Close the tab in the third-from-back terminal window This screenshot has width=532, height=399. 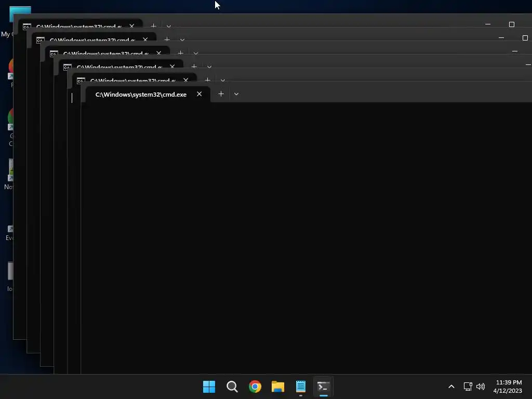coord(158,53)
